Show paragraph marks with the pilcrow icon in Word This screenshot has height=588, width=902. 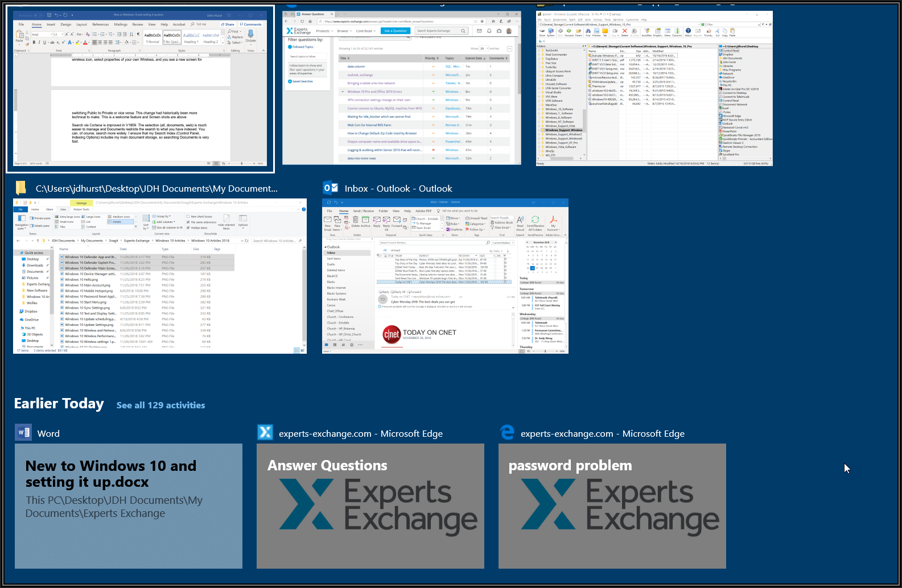(138, 34)
